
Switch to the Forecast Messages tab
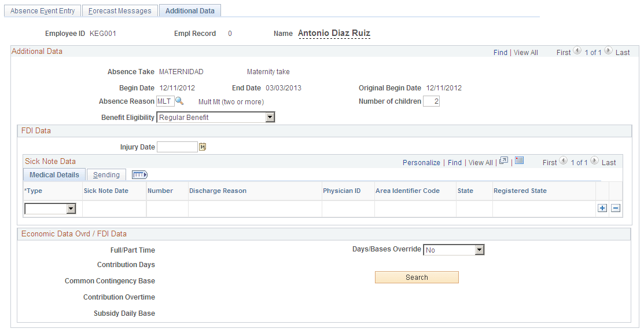click(x=120, y=10)
